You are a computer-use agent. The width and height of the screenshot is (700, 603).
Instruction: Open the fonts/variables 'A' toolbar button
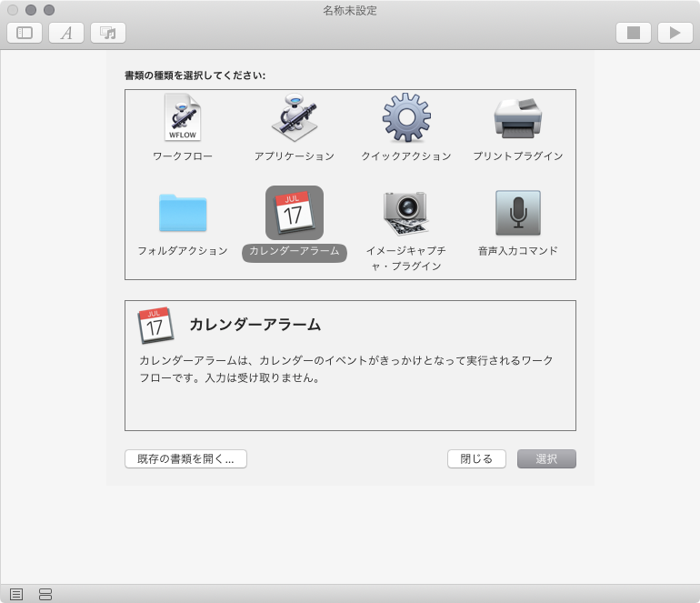point(66,33)
